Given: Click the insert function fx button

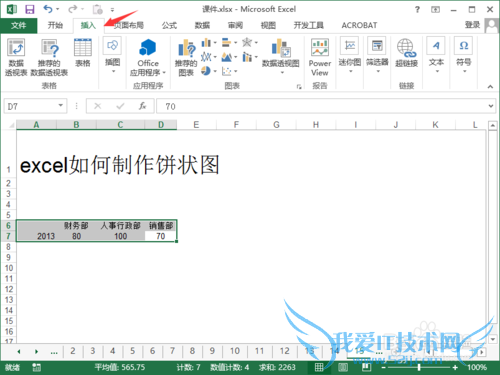Looking at the screenshot, I should 142,106.
